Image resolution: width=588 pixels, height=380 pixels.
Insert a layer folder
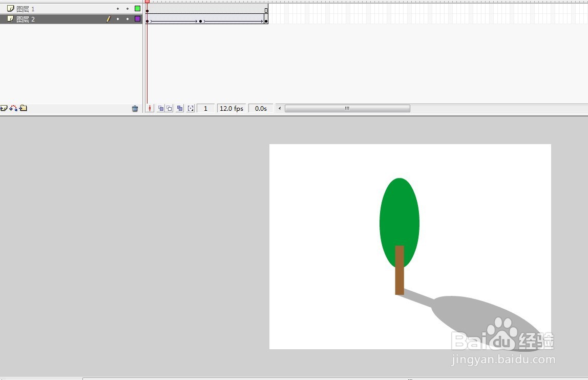22,108
